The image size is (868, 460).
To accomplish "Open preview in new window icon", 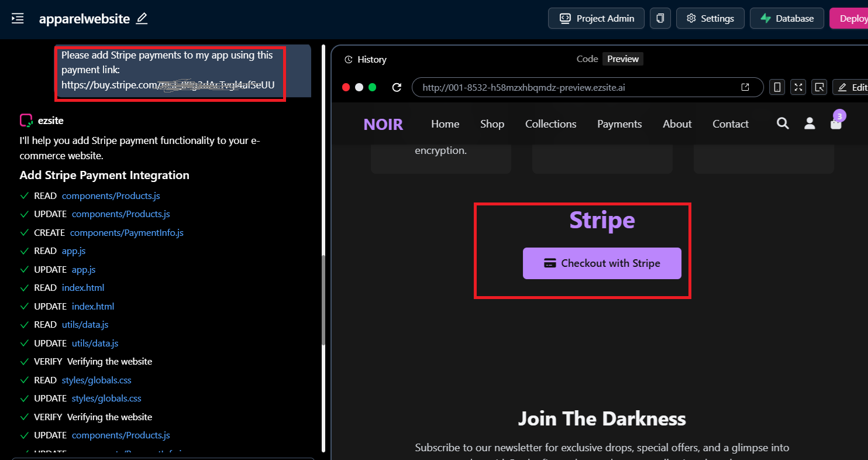I will tap(745, 87).
